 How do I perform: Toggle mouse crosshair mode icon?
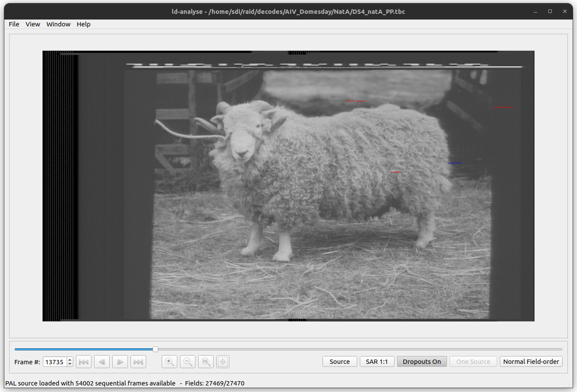click(223, 362)
